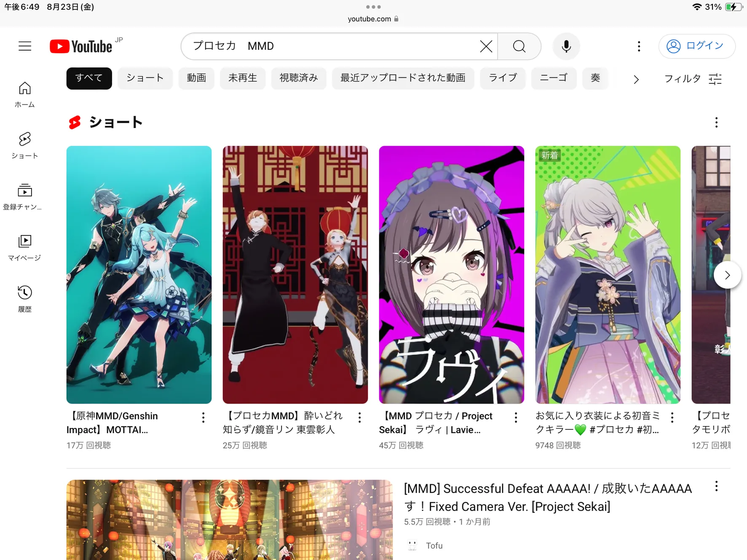Open menu for 原神MMD MOTTAI short
747x560 pixels.
point(203,417)
